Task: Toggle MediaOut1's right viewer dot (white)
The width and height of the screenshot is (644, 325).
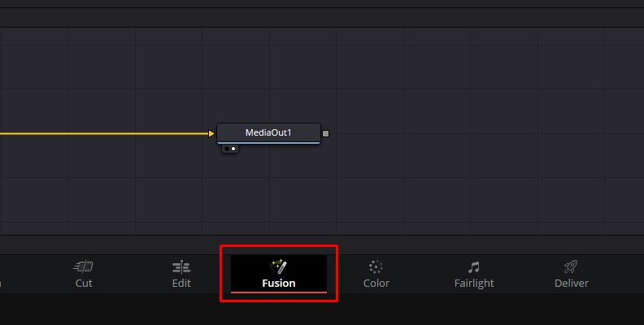Action: (x=233, y=149)
